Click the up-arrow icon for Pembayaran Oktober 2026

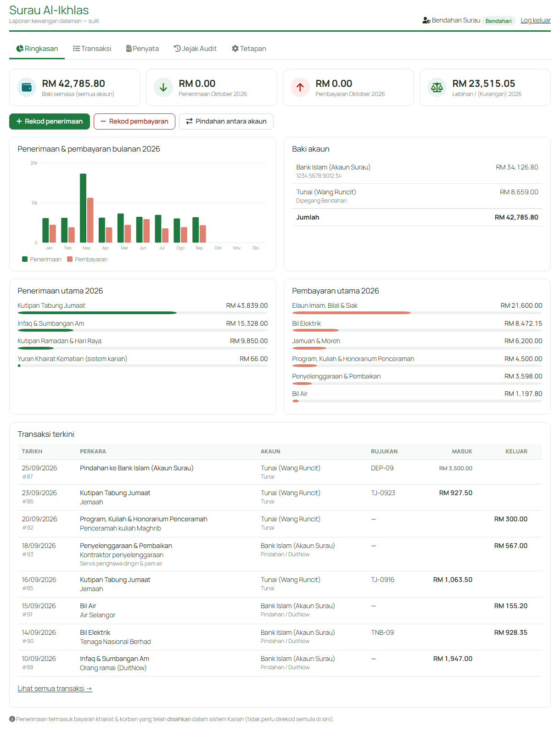(x=300, y=87)
